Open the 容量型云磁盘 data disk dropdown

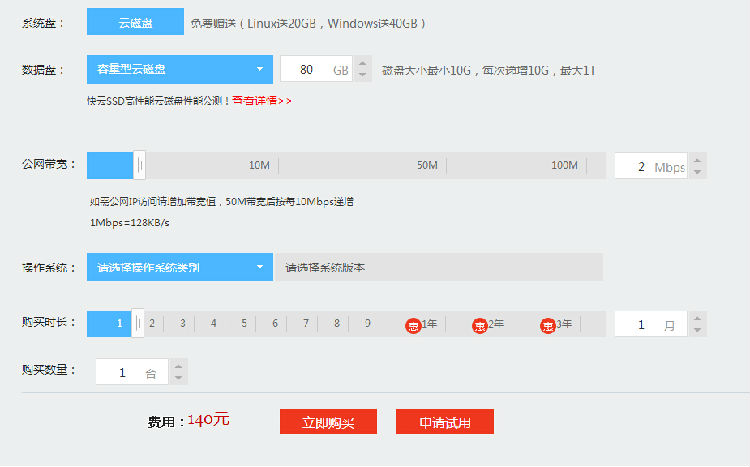tap(179, 69)
